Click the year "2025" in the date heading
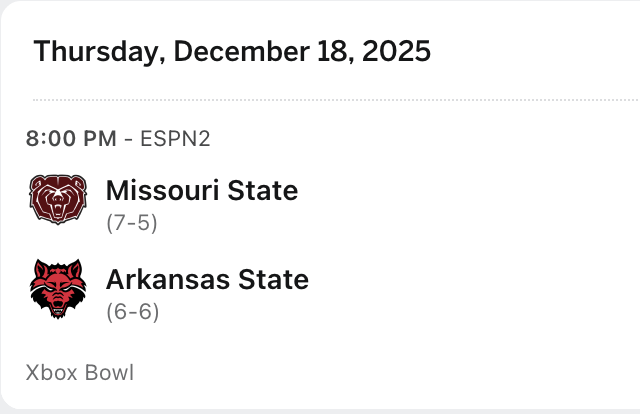 (397, 52)
